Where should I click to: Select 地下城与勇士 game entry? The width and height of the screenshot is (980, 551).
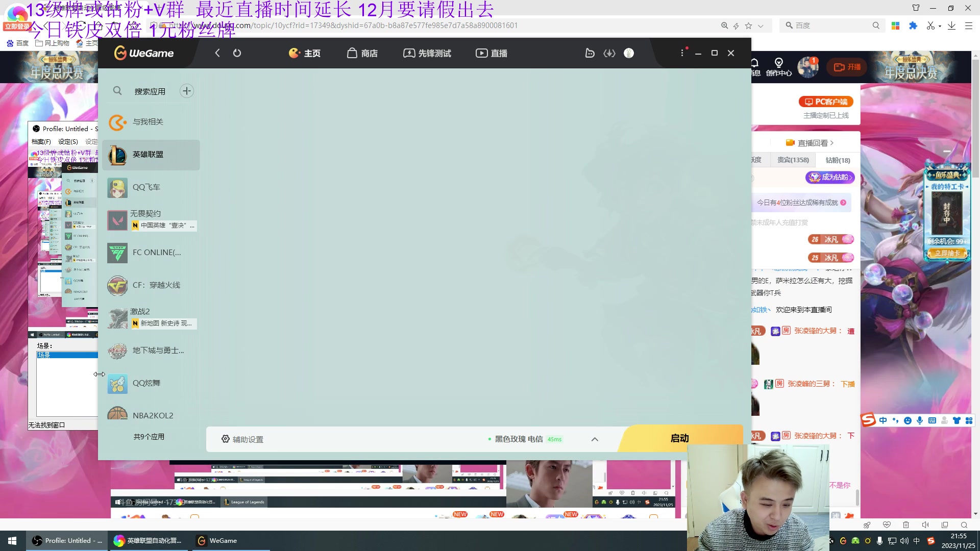click(x=151, y=350)
